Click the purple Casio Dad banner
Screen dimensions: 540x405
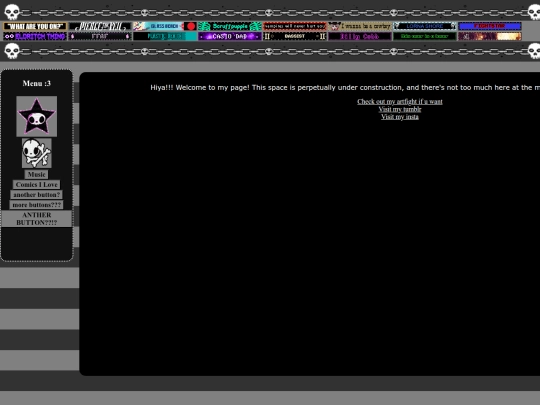coord(230,36)
